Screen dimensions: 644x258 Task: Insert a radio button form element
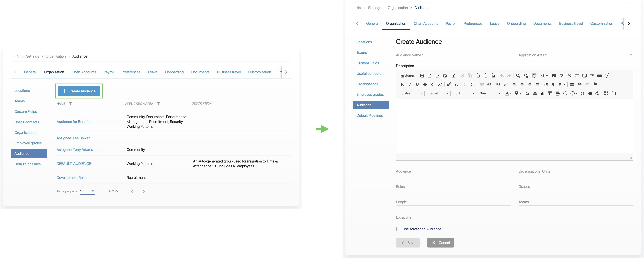tap(569, 76)
